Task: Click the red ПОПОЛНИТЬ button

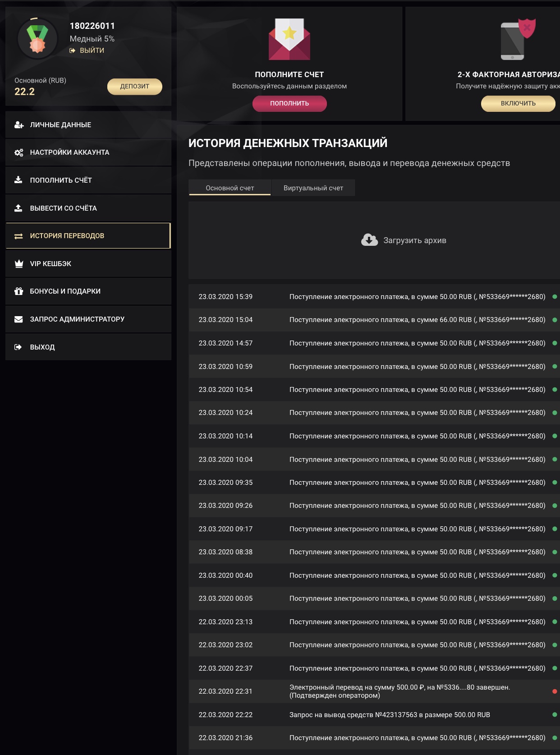Action: pyautogui.click(x=289, y=103)
